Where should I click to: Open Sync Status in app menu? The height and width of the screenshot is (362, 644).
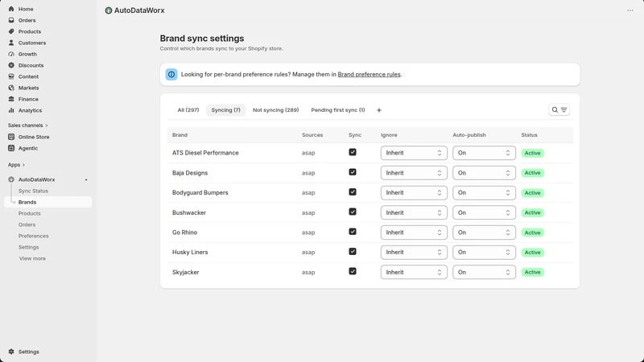33,191
